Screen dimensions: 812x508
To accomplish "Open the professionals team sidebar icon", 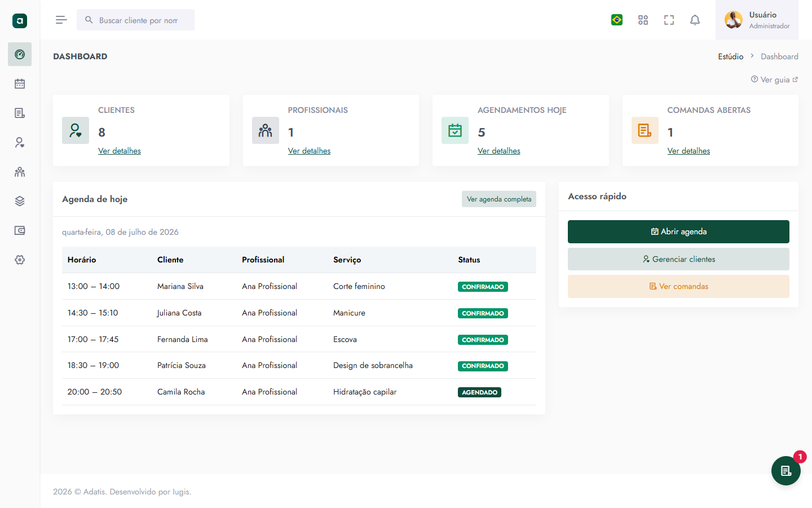I will pyautogui.click(x=20, y=172).
